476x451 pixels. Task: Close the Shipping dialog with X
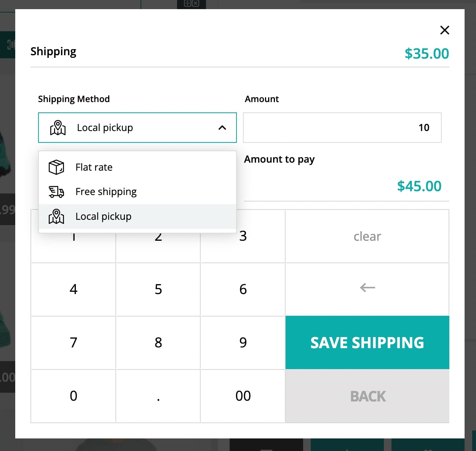[444, 30]
